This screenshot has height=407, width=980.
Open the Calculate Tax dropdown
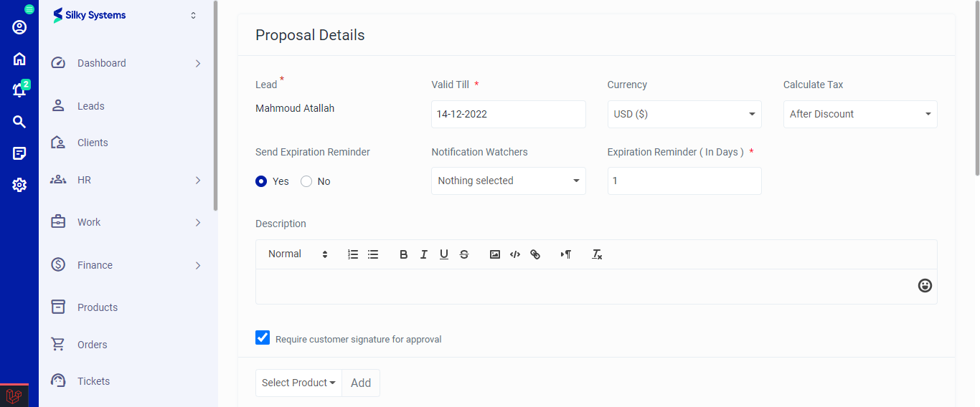coord(860,114)
